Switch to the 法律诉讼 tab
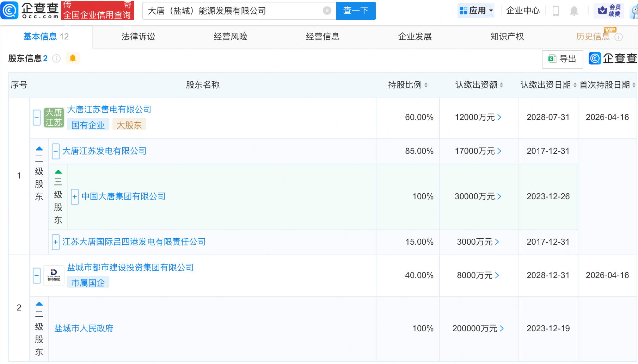The width and height of the screenshot is (638, 364). (138, 37)
